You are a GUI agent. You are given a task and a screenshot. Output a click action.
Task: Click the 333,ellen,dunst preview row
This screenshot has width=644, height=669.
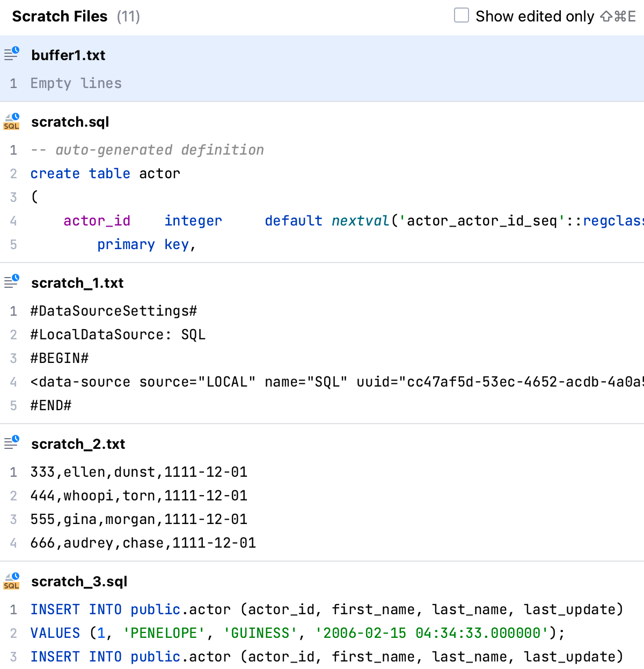(138, 472)
